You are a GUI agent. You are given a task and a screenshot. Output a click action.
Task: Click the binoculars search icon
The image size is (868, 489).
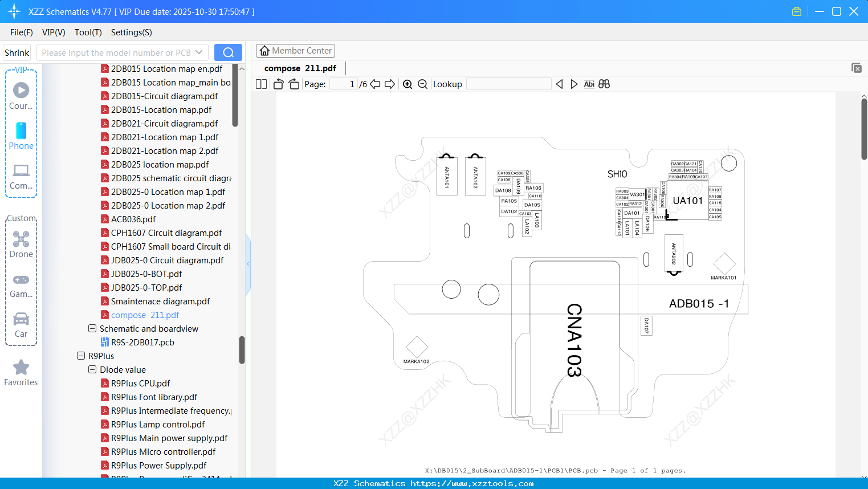pos(604,84)
